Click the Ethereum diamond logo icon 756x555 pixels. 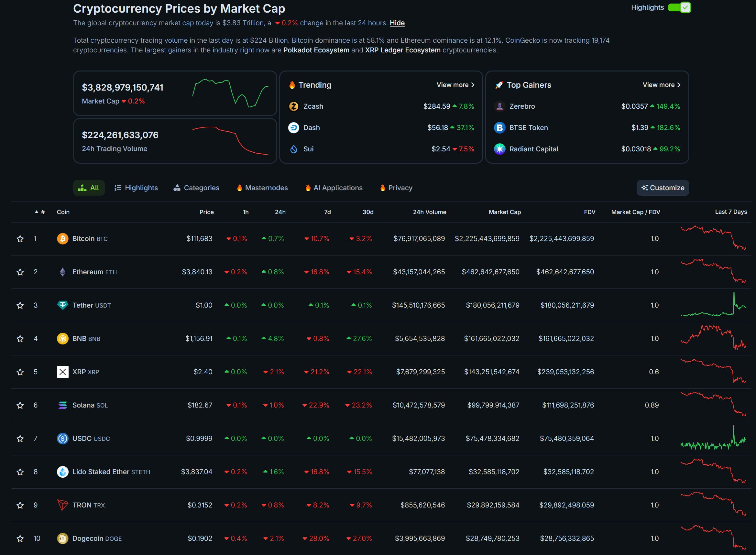(62, 272)
